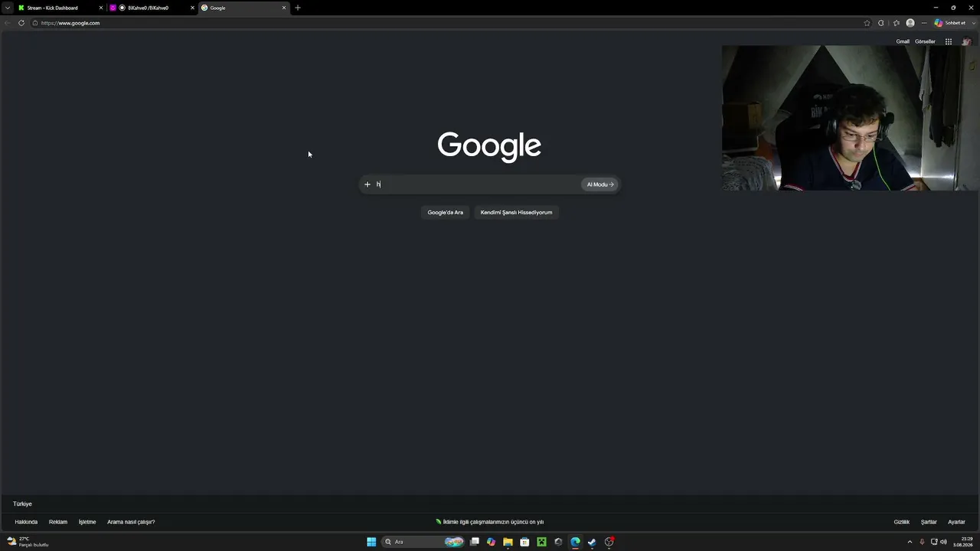The height and width of the screenshot is (551, 980).
Task: Reload the page with the refresh icon
Action: 21,23
